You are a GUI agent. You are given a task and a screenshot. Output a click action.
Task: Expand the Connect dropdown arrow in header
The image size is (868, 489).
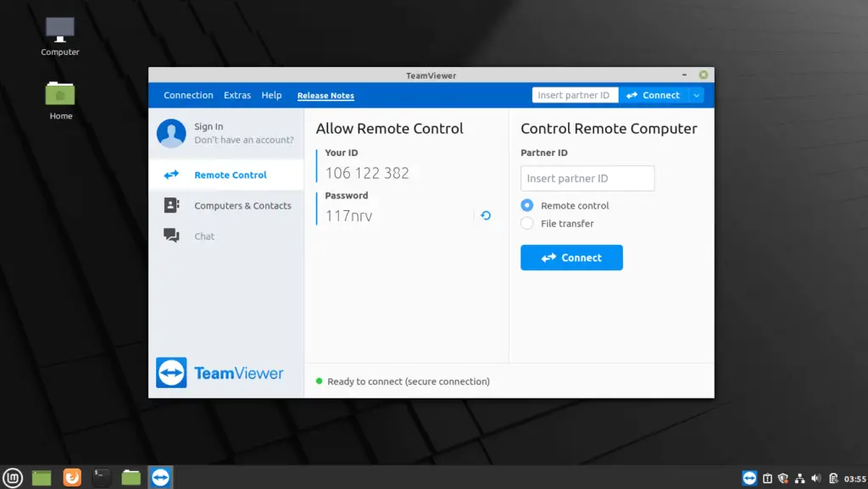(x=697, y=95)
